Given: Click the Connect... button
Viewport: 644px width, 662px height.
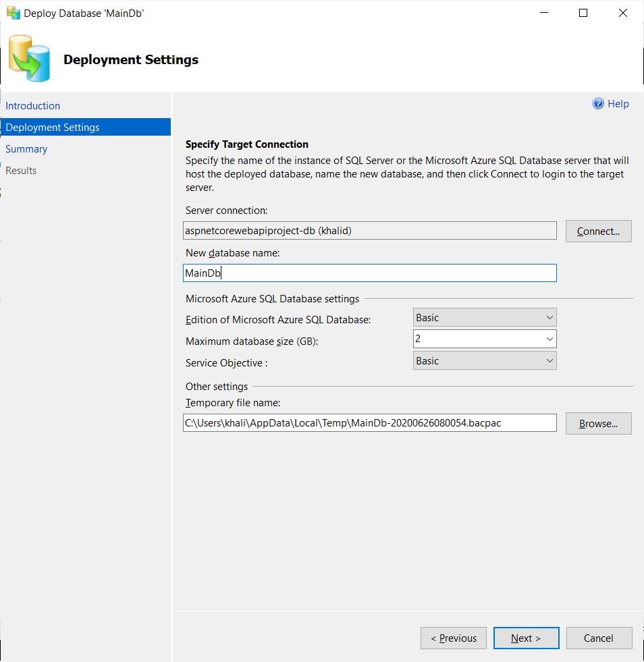Looking at the screenshot, I should click(598, 231).
